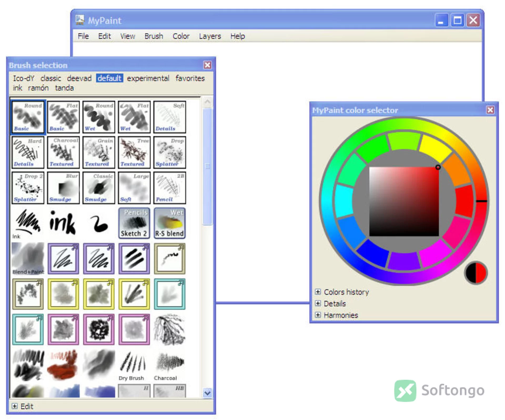Expand the Harmonies section
Screen dimensions: 505x420
click(318, 315)
